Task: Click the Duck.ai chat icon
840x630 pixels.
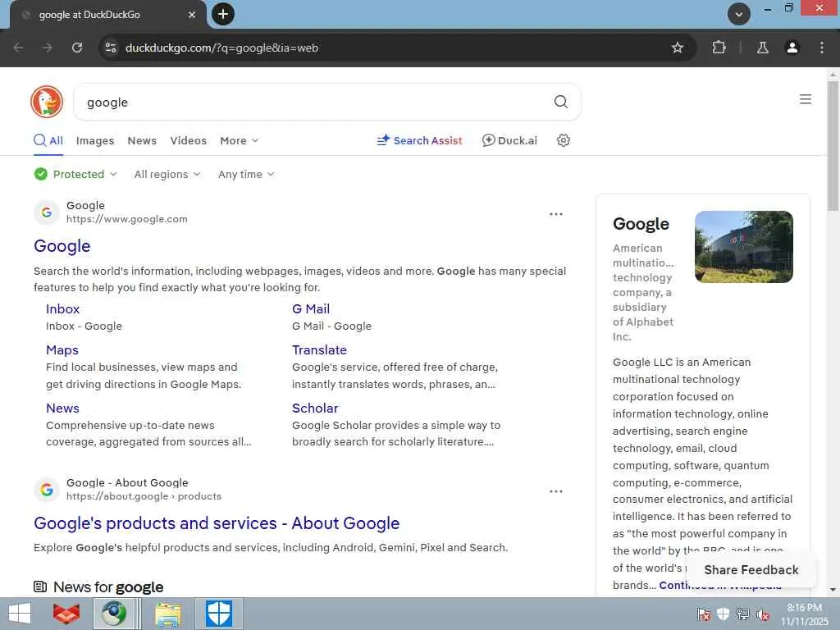Action: (488, 140)
